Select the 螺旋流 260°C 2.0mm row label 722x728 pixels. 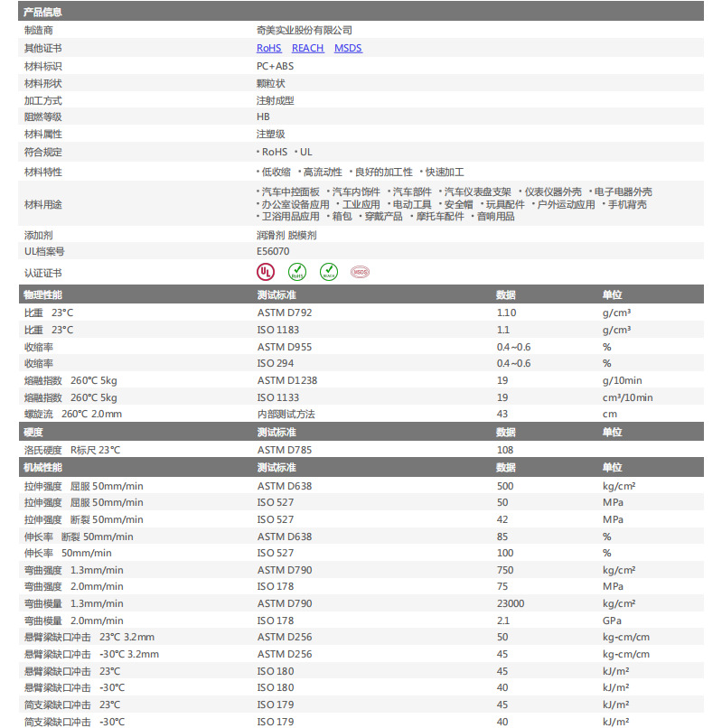pos(73,415)
